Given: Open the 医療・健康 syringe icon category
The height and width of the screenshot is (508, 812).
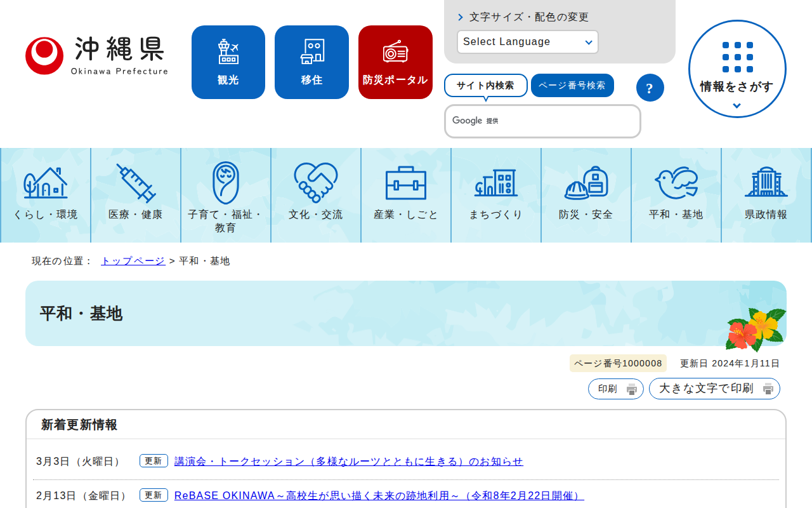Looking at the screenshot, I should pos(136,195).
